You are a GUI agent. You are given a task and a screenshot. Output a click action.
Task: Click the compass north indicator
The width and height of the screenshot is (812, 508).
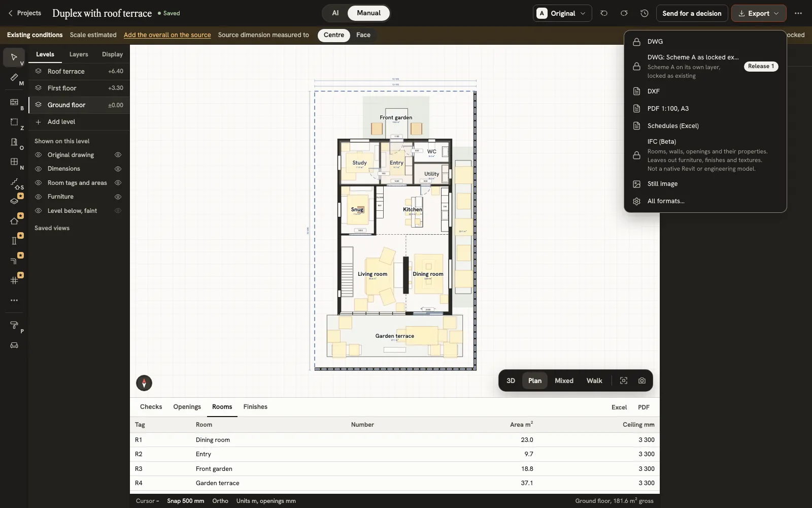click(144, 383)
